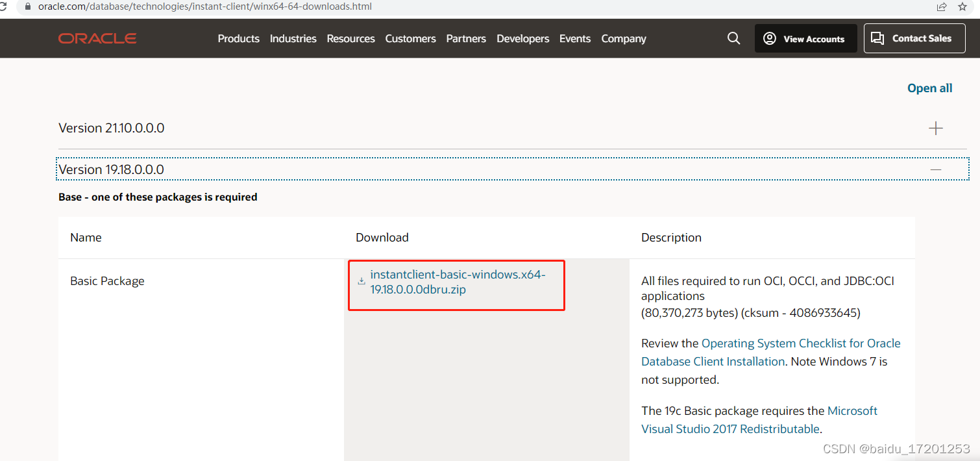Click Open all to expand every version
The height and width of the screenshot is (461, 980).
click(929, 88)
